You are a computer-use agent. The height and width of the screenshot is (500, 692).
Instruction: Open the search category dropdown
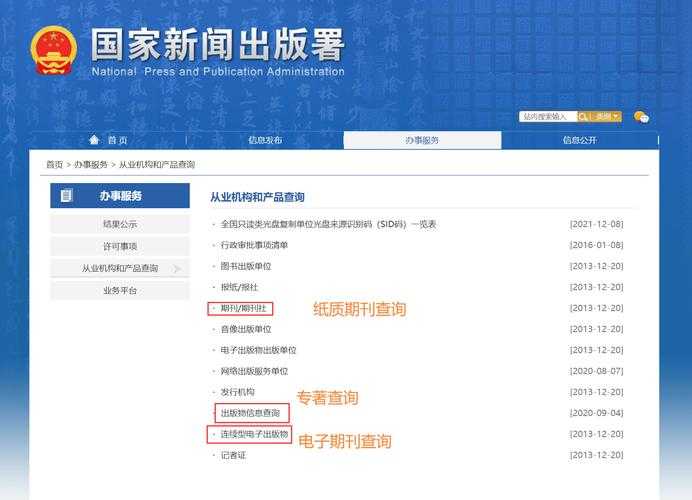click(x=608, y=117)
